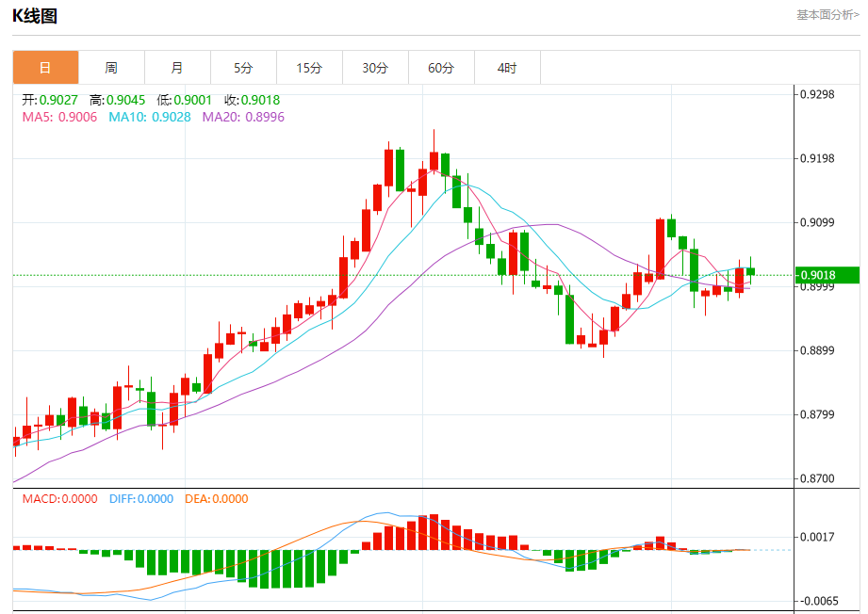Click the MA10 indicator value label
The height and width of the screenshot is (614, 868).
point(150,118)
